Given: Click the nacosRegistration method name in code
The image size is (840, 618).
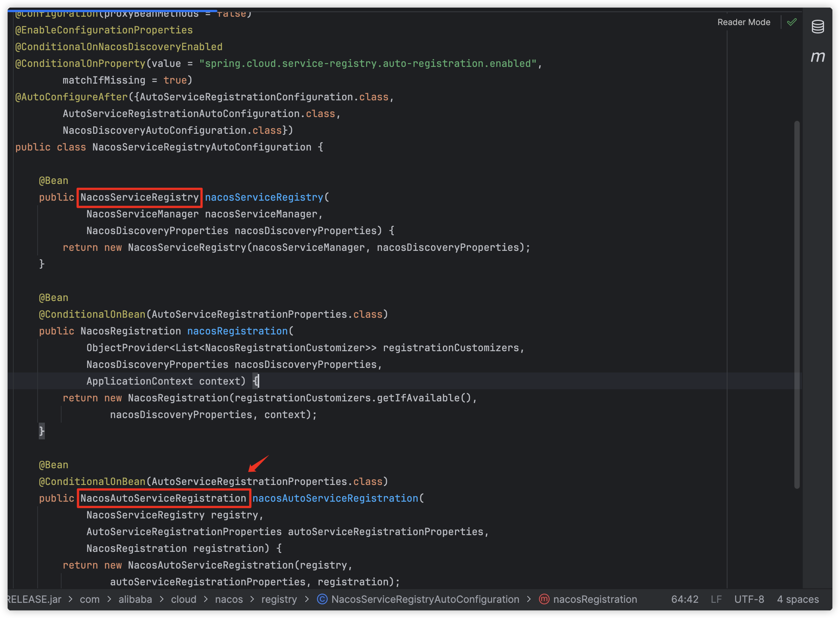Looking at the screenshot, I should 237,331.
